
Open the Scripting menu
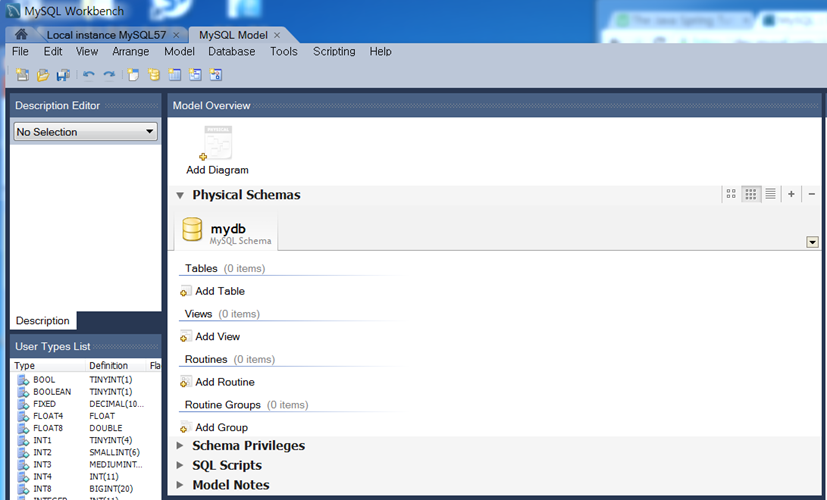click(x=334, y=51)
